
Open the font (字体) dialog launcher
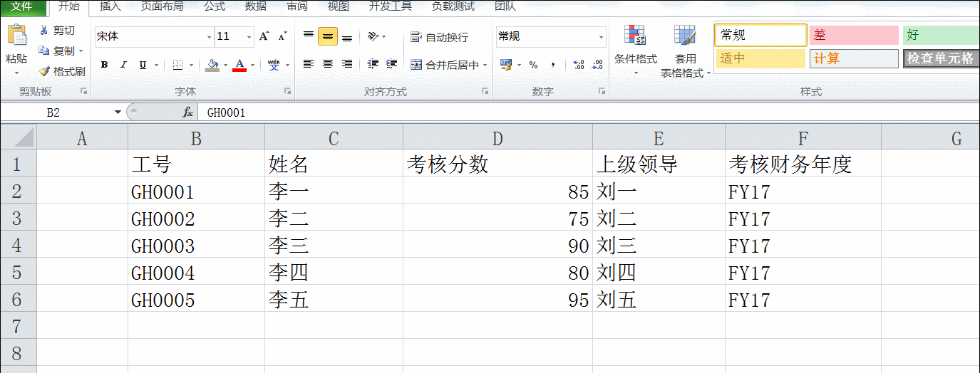[288, 91]
